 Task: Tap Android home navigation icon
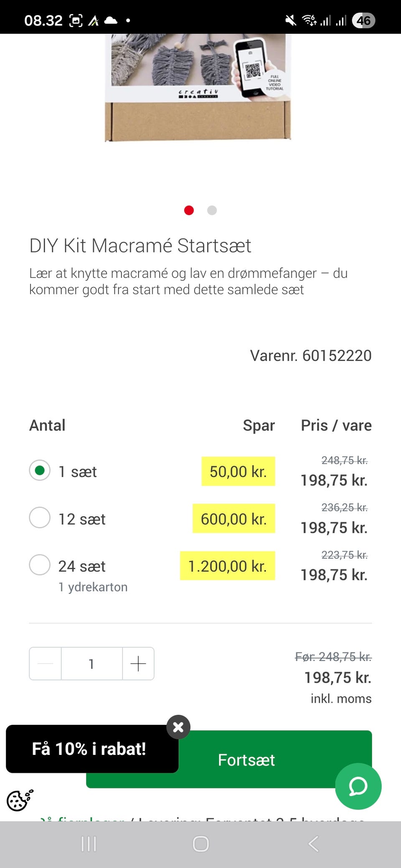tap(200, 844)
